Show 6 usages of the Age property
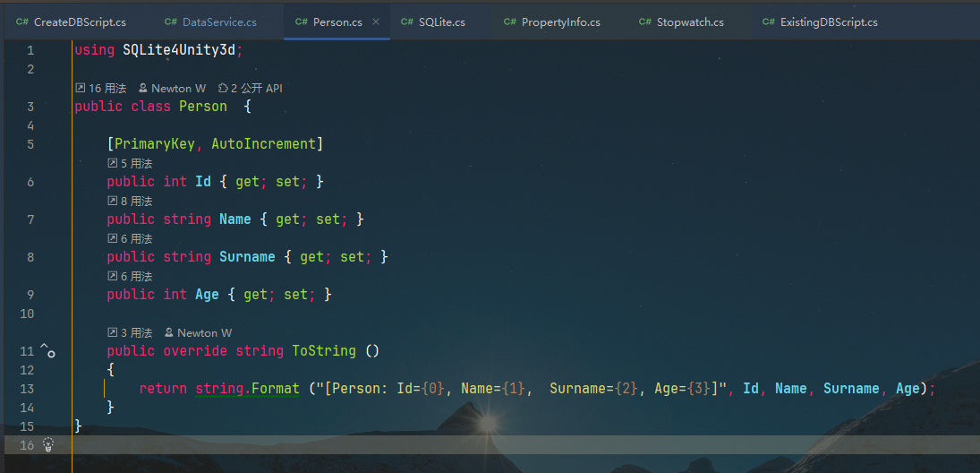 [x=130, y=276]
